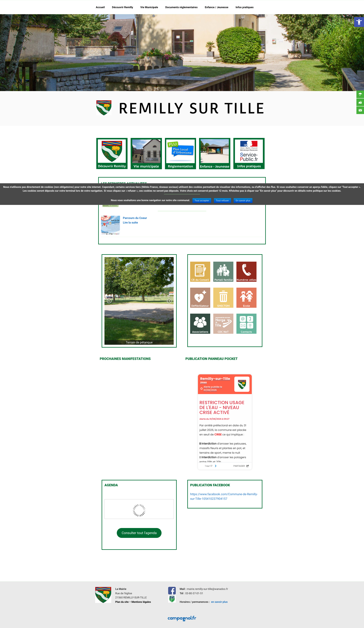The image size is (364, 628).
Task: Click the en savoir plus horaires link
Action: point(219,602)
